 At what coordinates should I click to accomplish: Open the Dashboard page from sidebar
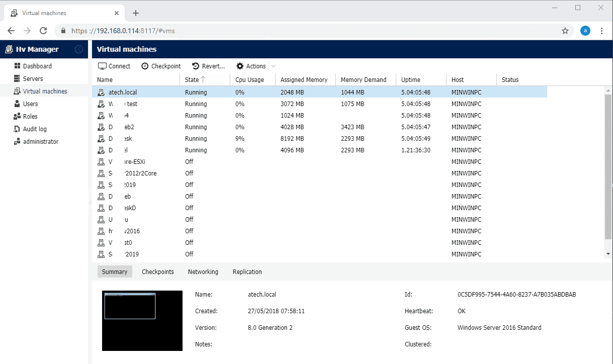[33, 66]
